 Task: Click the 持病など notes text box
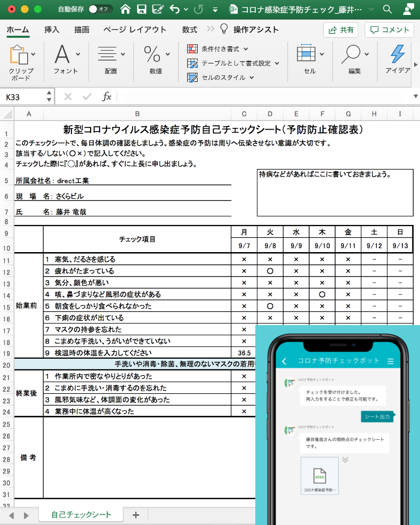coord(335,192)
